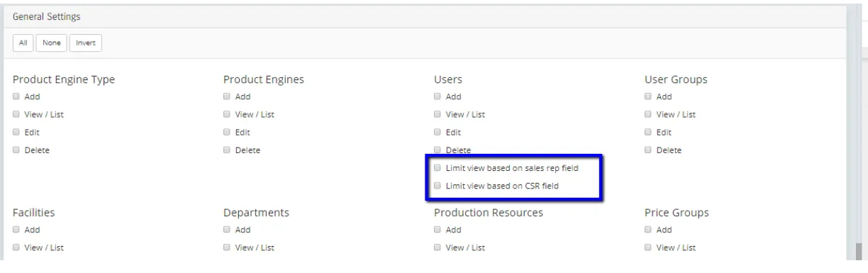Tick Edit under User Groups
The image size is (868, 273).
tap(648, 132)
